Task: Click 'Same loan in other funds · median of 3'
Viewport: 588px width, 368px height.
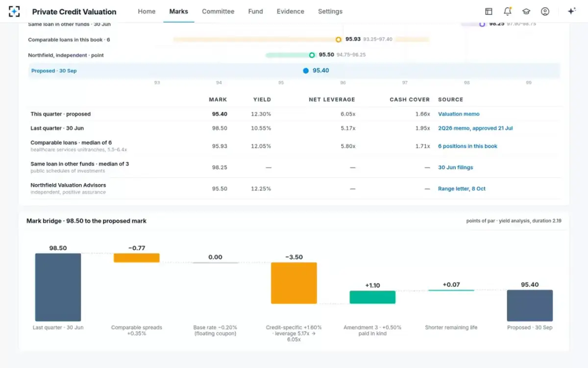Action: click(80, 164)
